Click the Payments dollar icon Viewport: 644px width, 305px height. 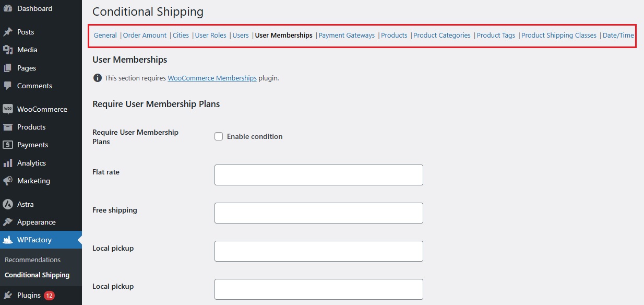[x=8, y=145]
